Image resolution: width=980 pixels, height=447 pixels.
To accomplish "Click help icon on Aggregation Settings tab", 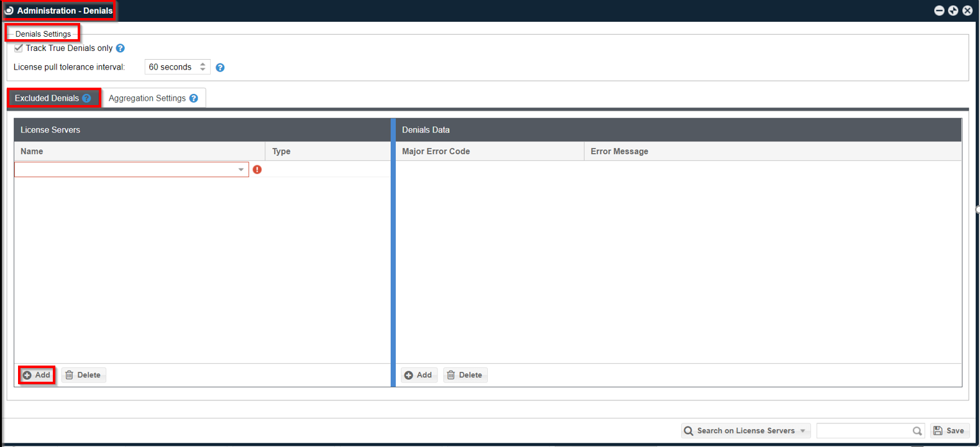I will click(x=194, y=98).
